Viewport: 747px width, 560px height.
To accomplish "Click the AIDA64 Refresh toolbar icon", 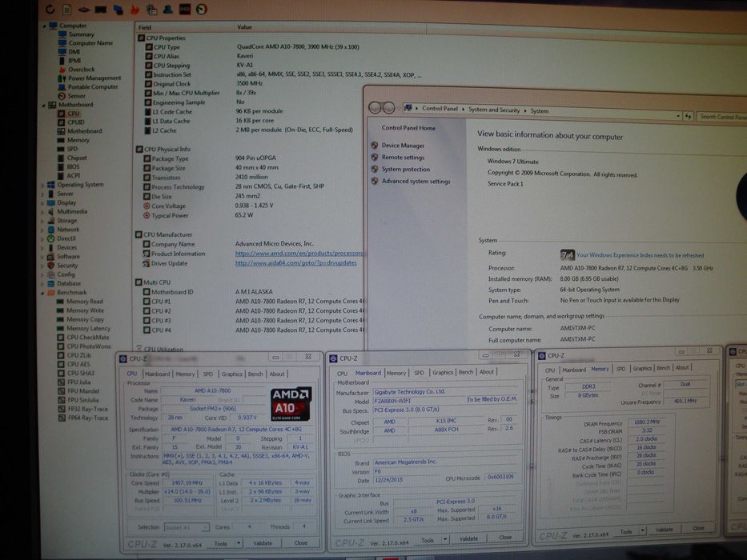I will pyautogui.click(x=50, y=9).
